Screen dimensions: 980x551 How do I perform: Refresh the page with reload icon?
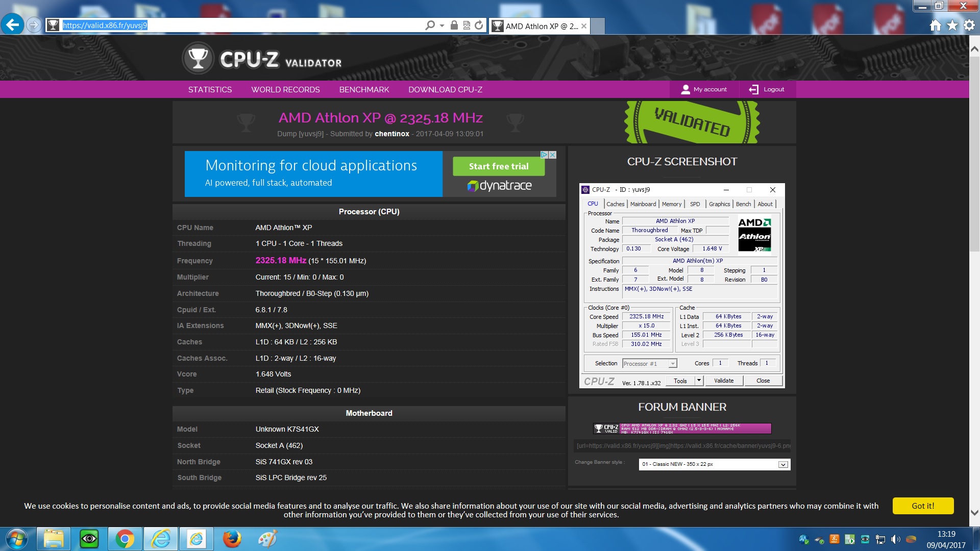click(x=479, y=25)
